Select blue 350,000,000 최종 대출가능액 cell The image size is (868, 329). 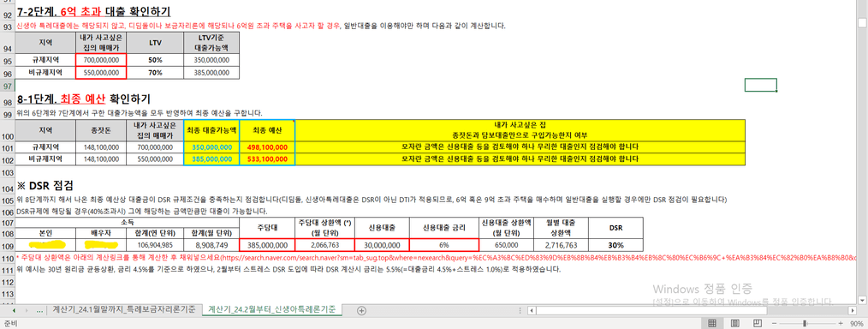(x=211, y=147)
